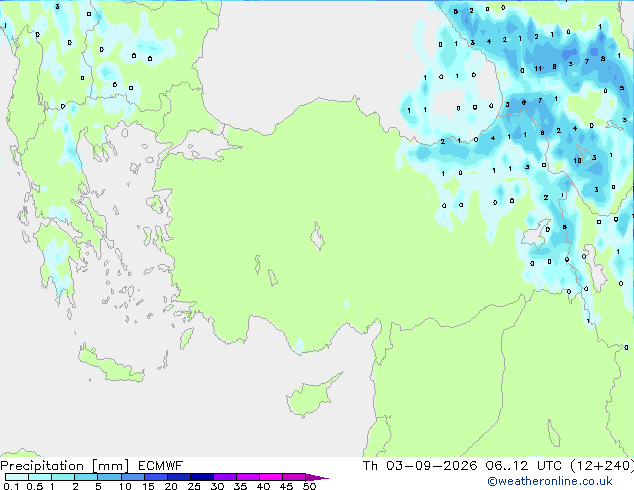Click the 'Precipitation [mm]' title text
This screenshot has height=490, width=634.
tap(65, 466)
